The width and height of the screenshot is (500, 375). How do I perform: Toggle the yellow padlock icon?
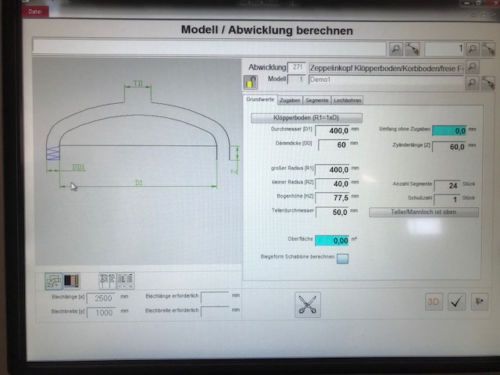(250, 82)
